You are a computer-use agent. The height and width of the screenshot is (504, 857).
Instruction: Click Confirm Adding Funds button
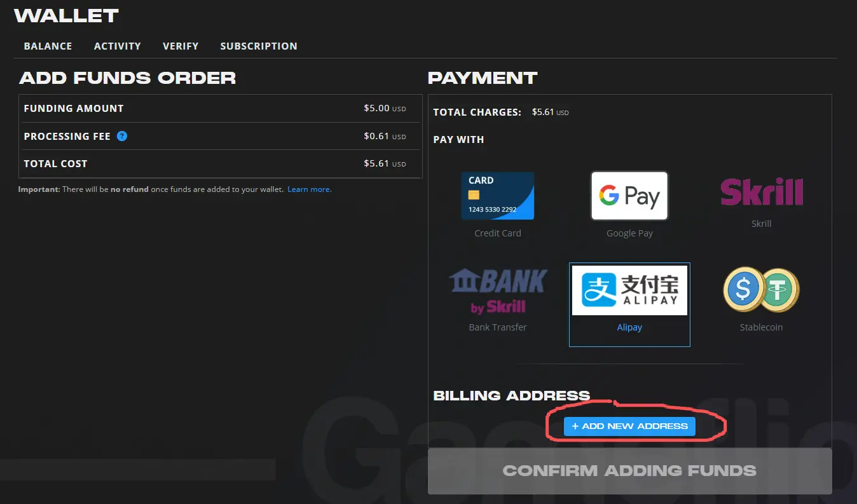pyautogui.click(x=629, y=471)
